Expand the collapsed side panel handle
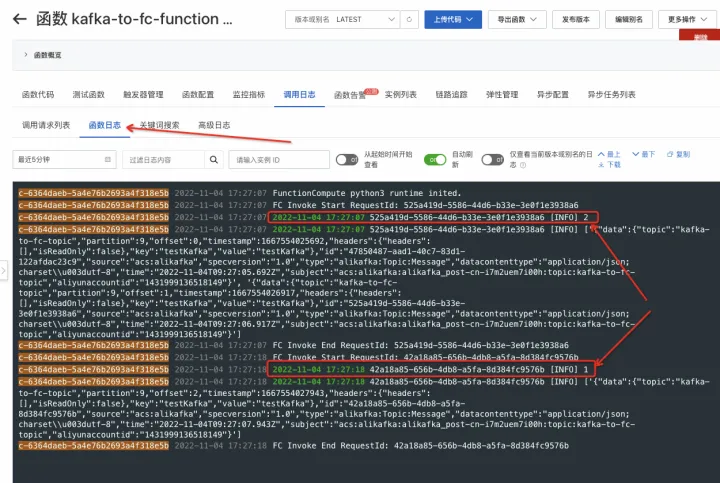This screenshot has height=483, width=720. (x=4, y=270)
